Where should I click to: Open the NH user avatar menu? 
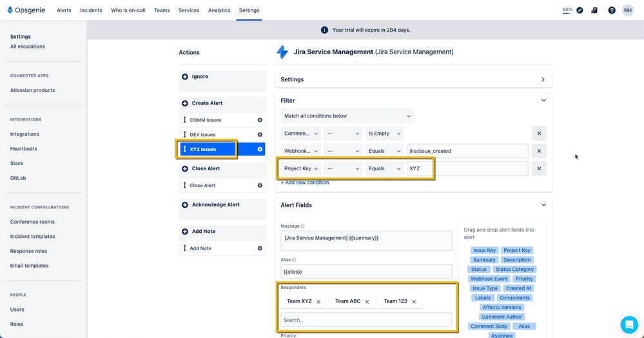628,10
